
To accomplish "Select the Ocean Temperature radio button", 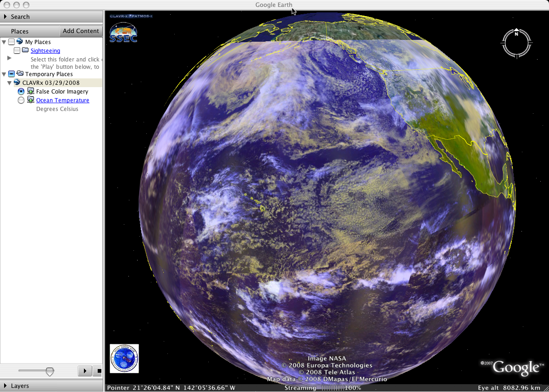I will tap(21, 100).
